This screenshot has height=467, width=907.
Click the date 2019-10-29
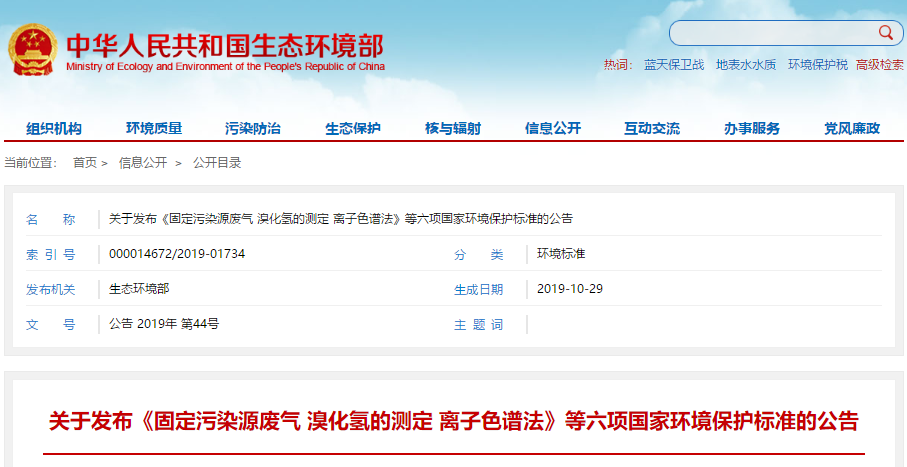click(x=570, y=288)
